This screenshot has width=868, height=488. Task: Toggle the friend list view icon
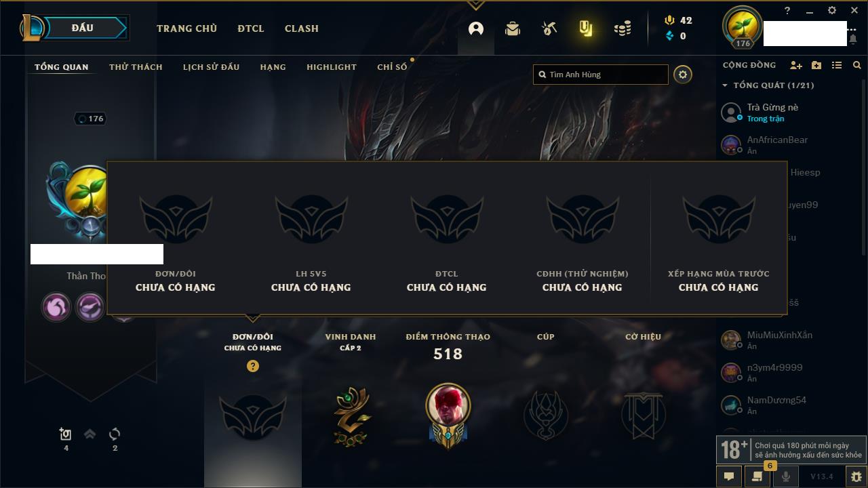pyautogui.click(x=837, y=65)
